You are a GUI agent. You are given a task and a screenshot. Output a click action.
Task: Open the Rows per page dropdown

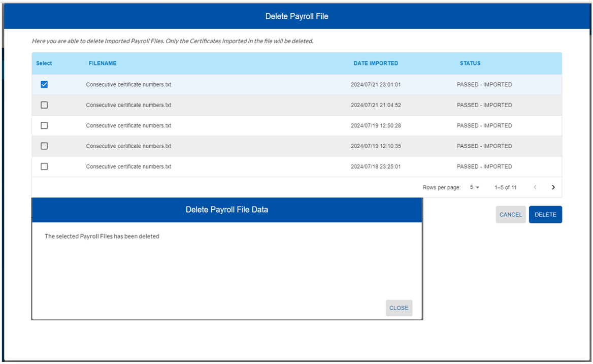click(x=475, y=187)
